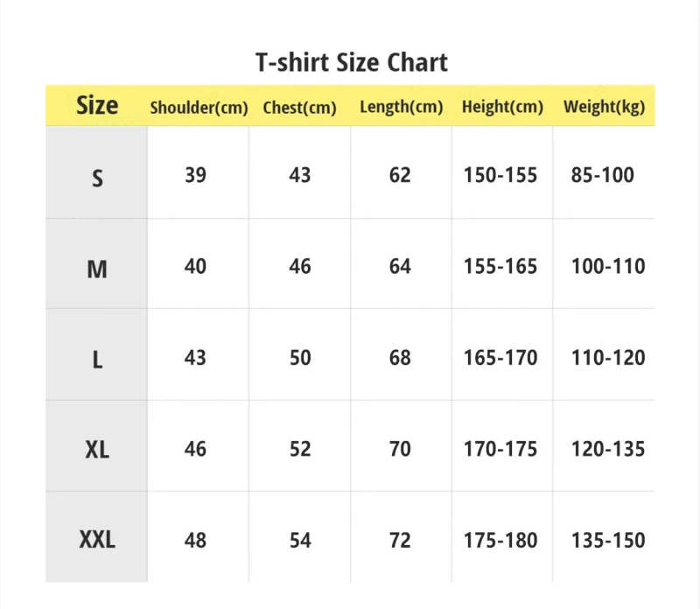Click the Weight(kg) column header
The height and width of the screenshot is (609, 700).
604,108
